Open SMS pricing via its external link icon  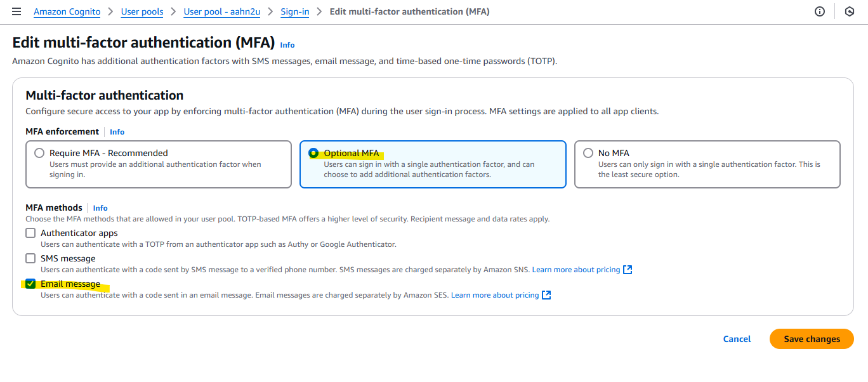[627, 269]
